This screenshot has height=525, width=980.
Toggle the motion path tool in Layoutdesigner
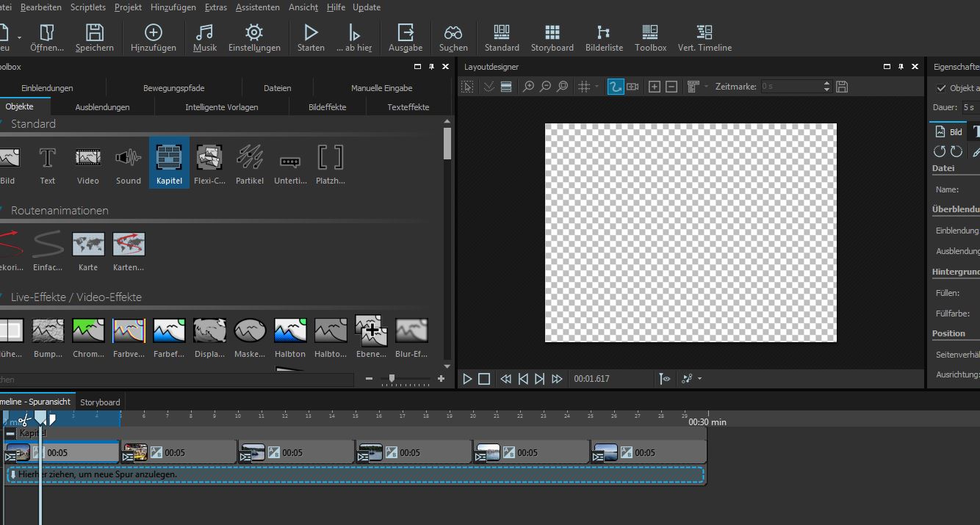(615, 87)
